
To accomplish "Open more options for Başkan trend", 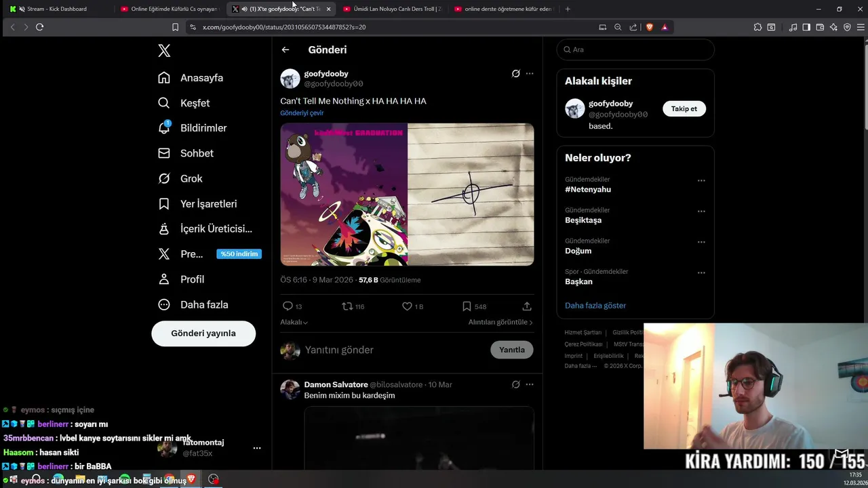I will [x=701, y=272].
